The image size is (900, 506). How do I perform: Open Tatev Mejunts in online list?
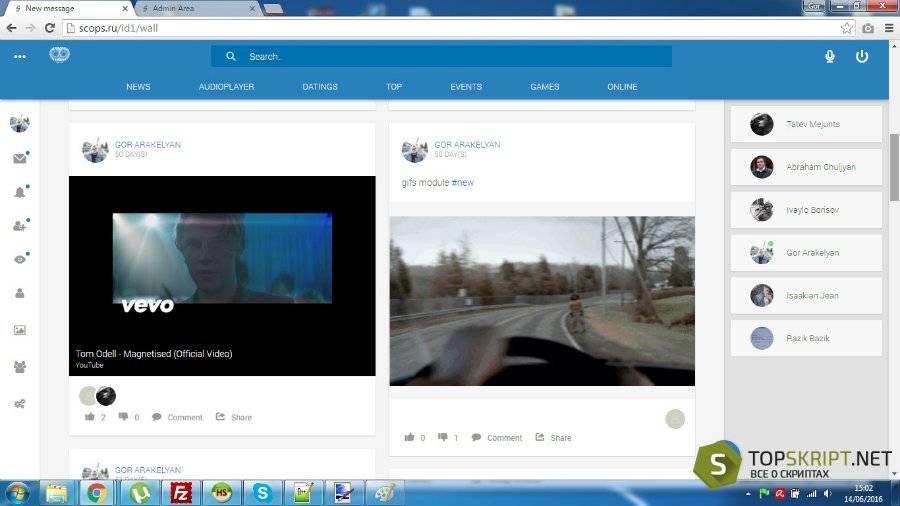806,124
